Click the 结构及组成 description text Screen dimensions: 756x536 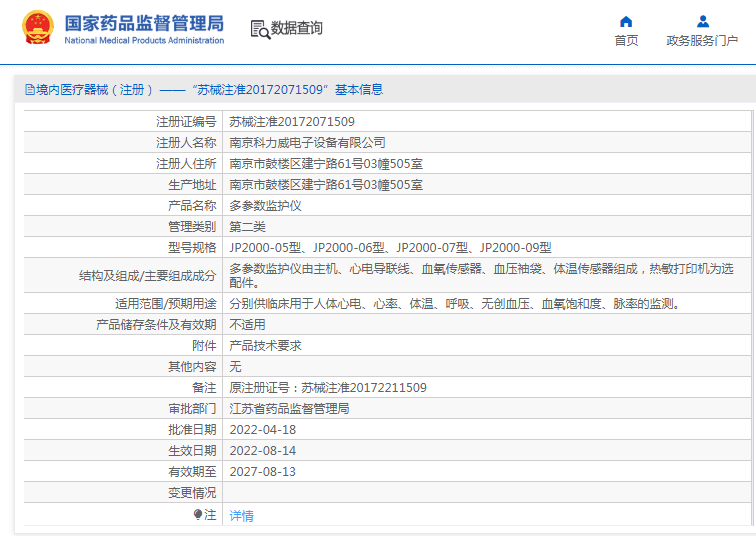click(x=481, y=275)
